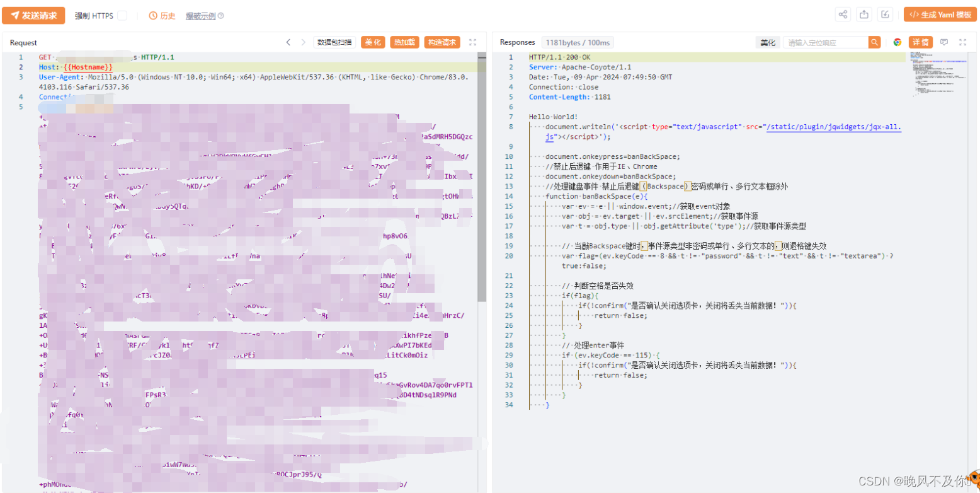Click the Request panel title
980x493 pixels.
[x=23, y=42]
